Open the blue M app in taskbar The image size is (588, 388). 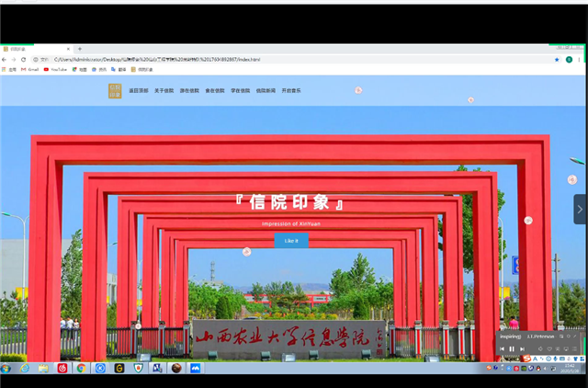[195, 368]
